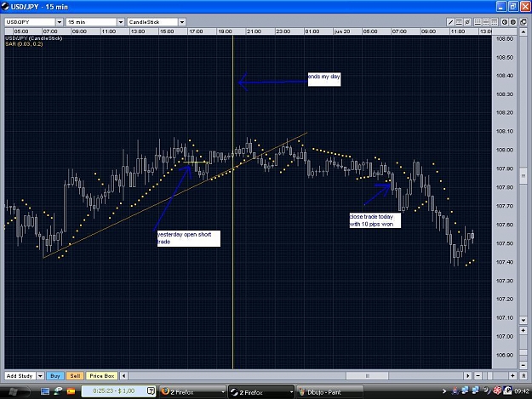Image resolution: width=532 pixels, height=399 pixels.
Task: Click the 'jun 20' date label
Action: (x=342, y=31)
